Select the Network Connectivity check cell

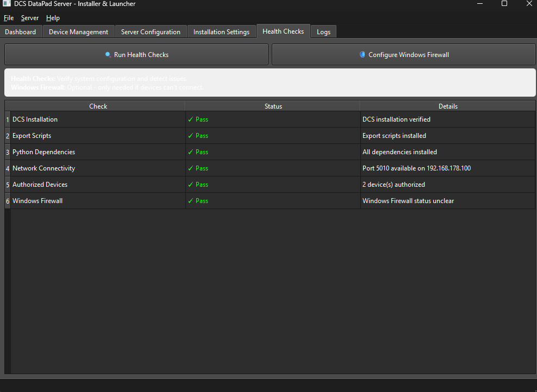pos(98,168)
